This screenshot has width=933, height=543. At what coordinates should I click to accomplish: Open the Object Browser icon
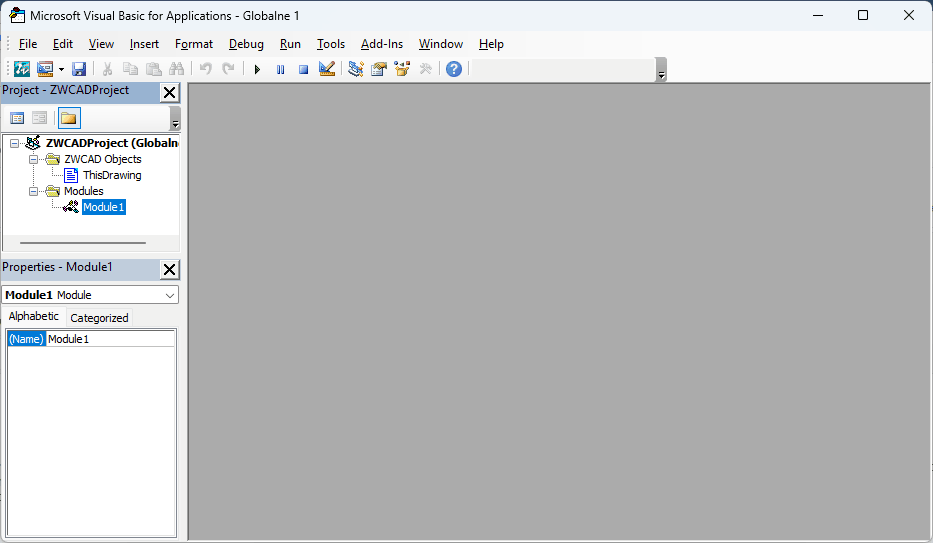(x=402, y=69)
